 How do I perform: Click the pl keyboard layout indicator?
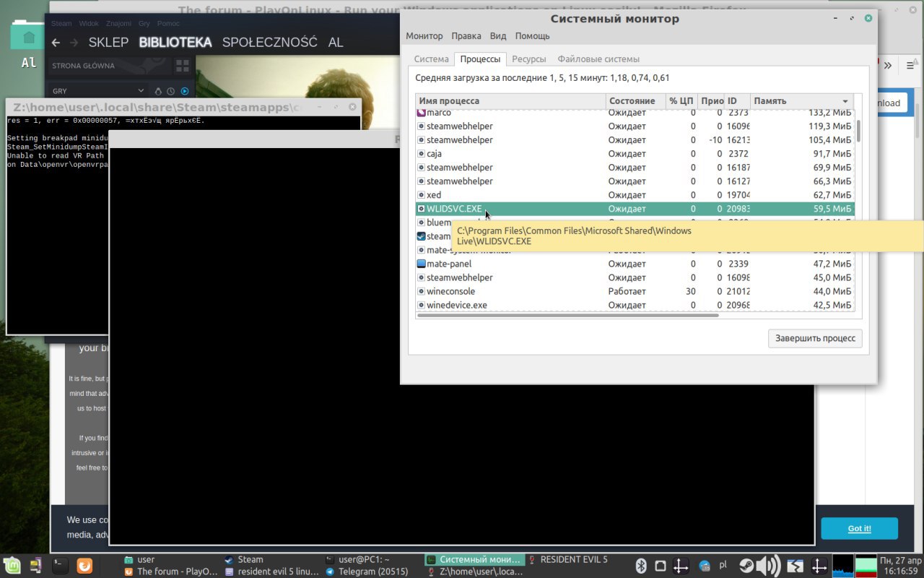pyautogui.click(x=723, y=565)
